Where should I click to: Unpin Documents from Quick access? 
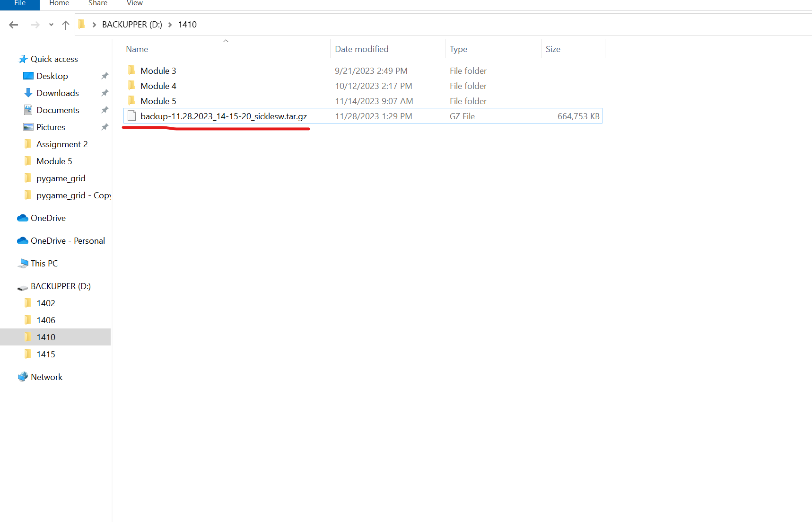105,110
